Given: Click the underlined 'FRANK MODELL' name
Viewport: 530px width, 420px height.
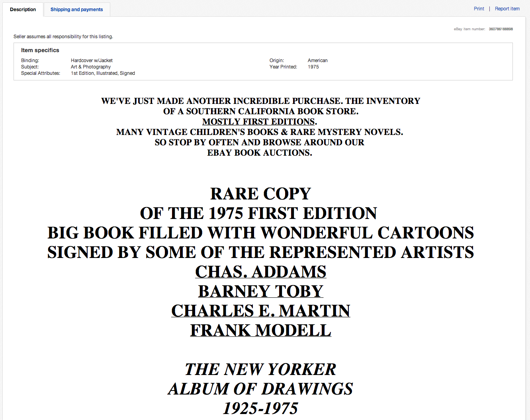Looking at the screenshot, I should [x=261, y=330].
